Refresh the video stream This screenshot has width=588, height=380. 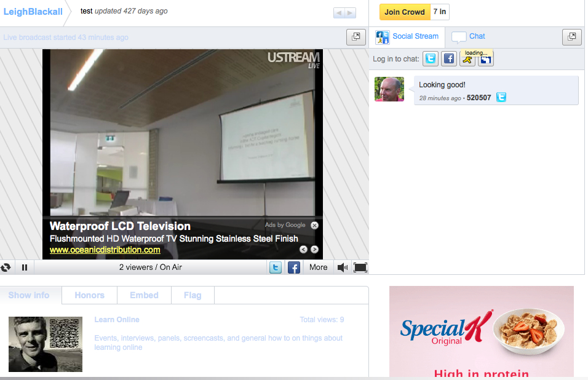(x=6, y=267)
